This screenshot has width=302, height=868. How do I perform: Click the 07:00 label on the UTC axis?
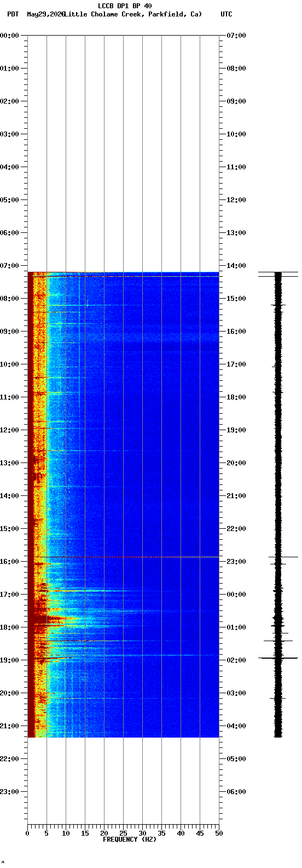click(236, 36)
